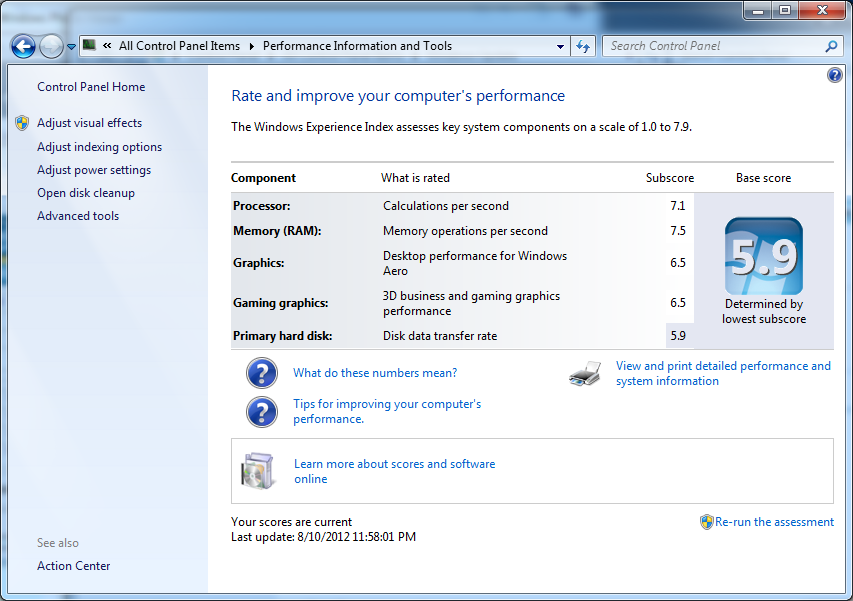Open Control Panel Home

91,86
